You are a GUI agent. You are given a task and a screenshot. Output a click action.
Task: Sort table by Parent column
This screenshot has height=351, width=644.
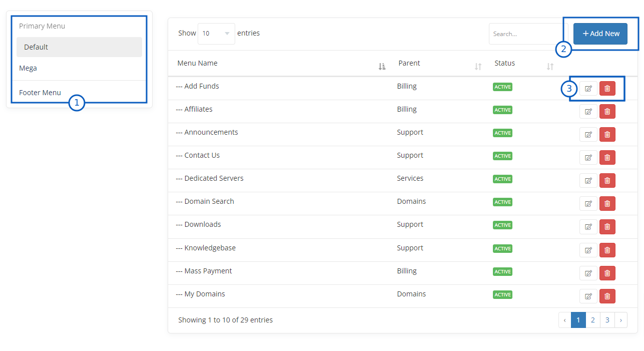coord(478,66)
